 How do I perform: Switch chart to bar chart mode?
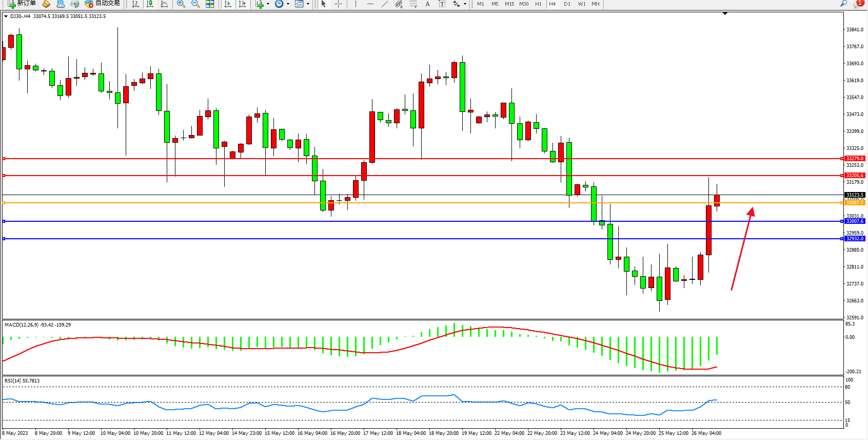(135, 4)
